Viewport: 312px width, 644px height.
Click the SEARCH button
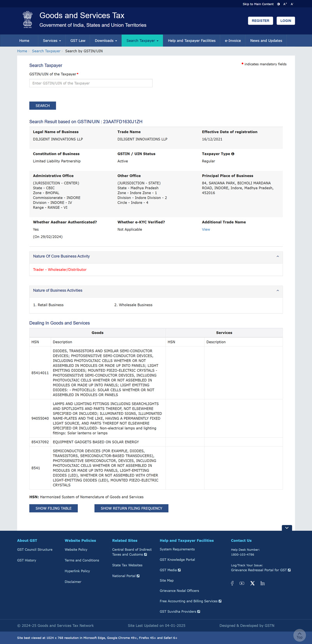[x=43, y=106]
